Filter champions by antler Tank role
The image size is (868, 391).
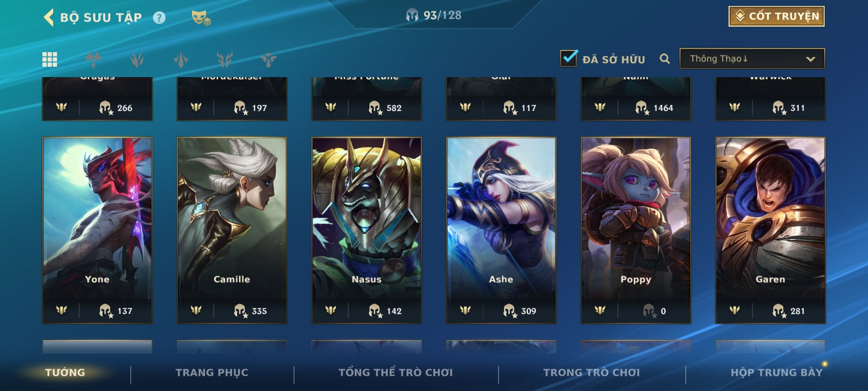pyautogui.click(x=225, y=59)
